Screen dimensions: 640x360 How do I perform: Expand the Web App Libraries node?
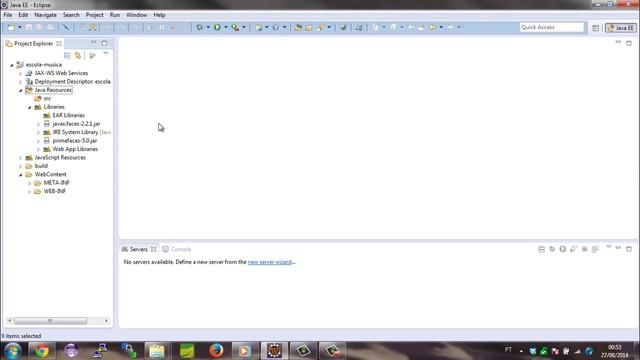tap(39, 149)
